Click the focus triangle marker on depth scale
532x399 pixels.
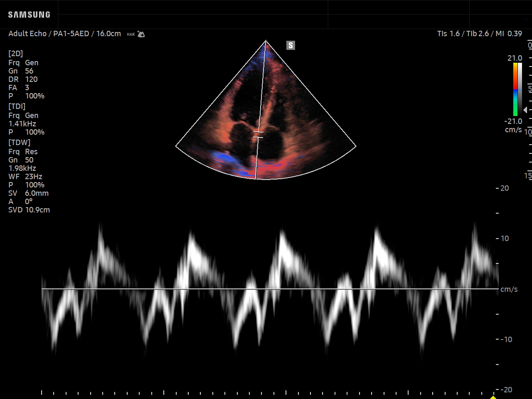click(525, 110)
